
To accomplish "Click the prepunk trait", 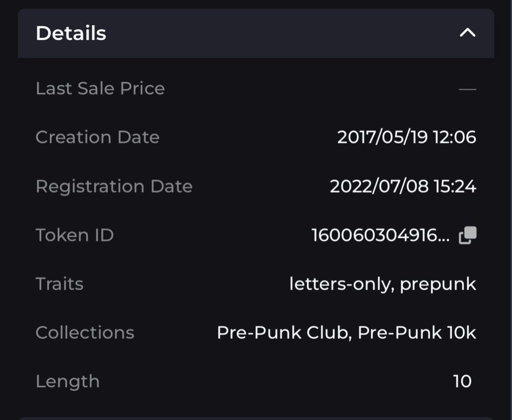I will 438,284.
